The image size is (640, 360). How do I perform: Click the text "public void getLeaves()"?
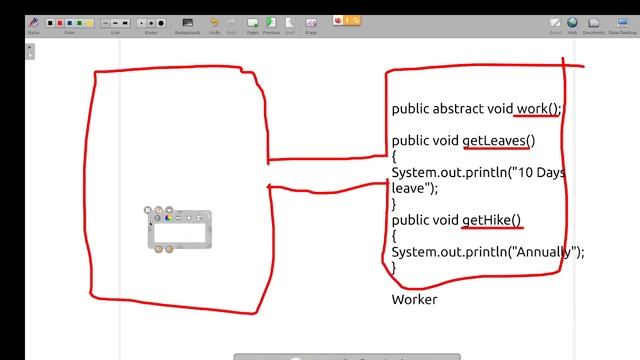coord(463,141)
